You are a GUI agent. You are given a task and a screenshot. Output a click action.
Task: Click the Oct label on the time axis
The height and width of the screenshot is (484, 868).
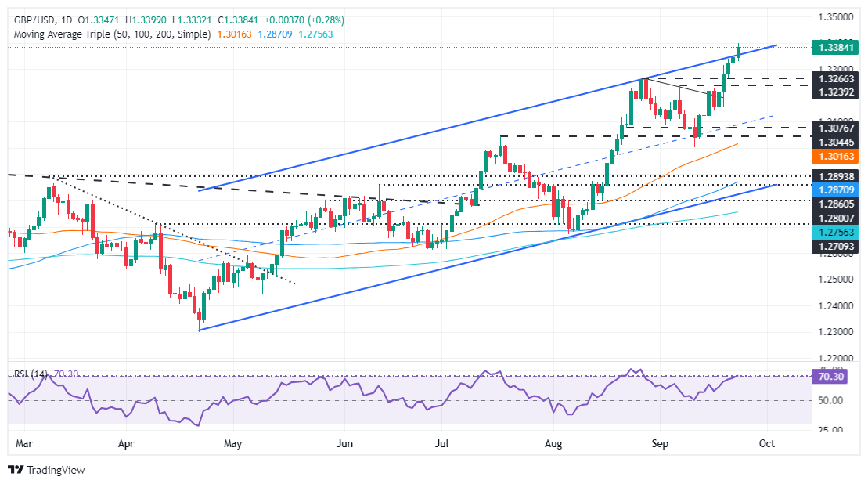pos(766,442)
